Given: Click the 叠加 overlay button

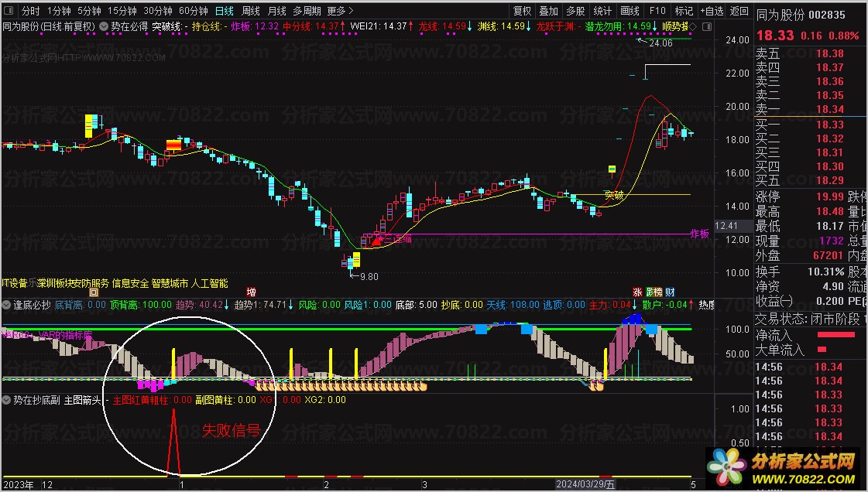Looking at the screenshot, I should pos(548,11).
